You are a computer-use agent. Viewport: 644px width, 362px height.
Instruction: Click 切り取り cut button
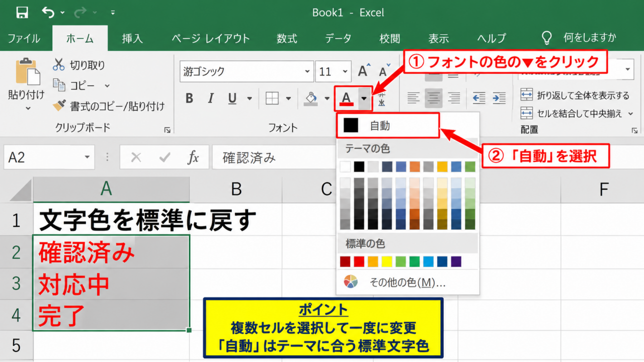(79, 65)
